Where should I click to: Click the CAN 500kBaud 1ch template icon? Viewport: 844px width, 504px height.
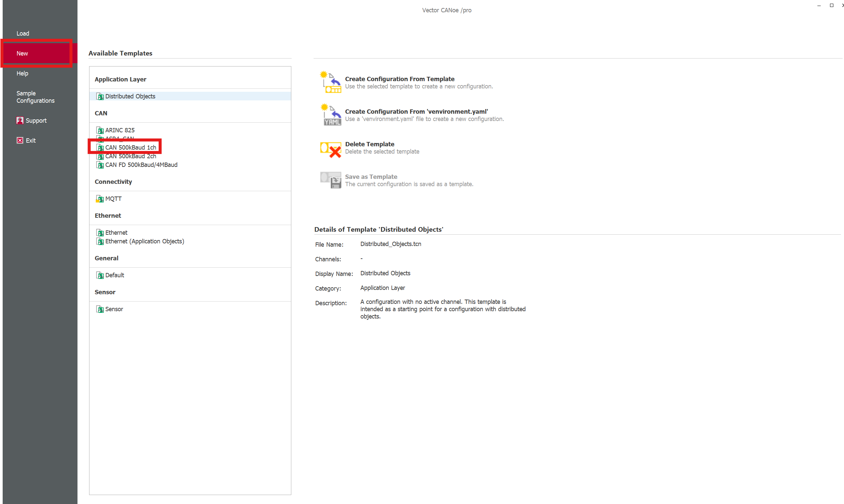(x=100, y=147)
